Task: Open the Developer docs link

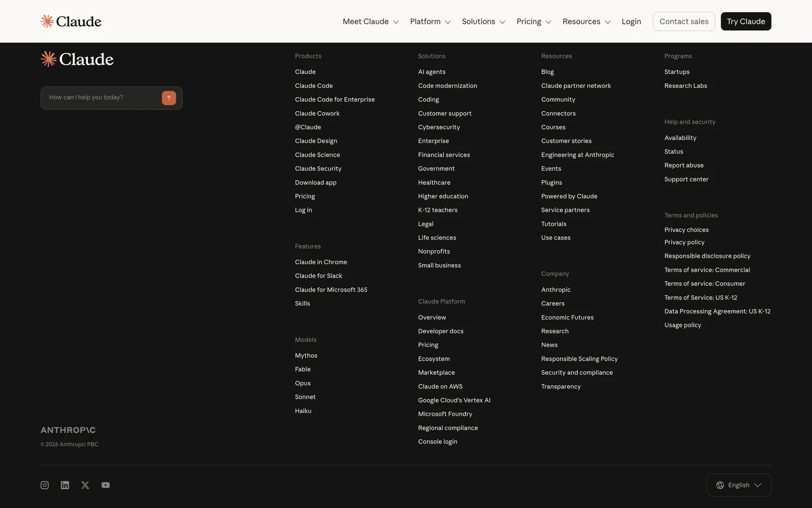Action: pyautogui.click(x=441, y=331)
